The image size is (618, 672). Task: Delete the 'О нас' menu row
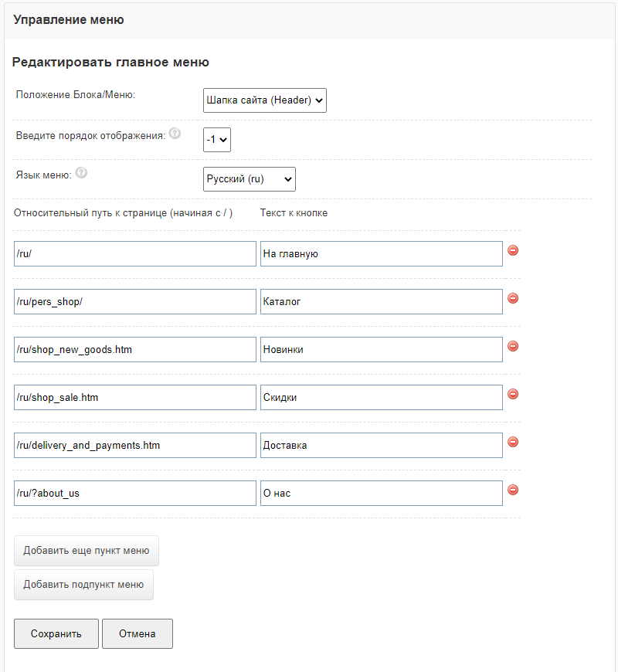(512, 490)
